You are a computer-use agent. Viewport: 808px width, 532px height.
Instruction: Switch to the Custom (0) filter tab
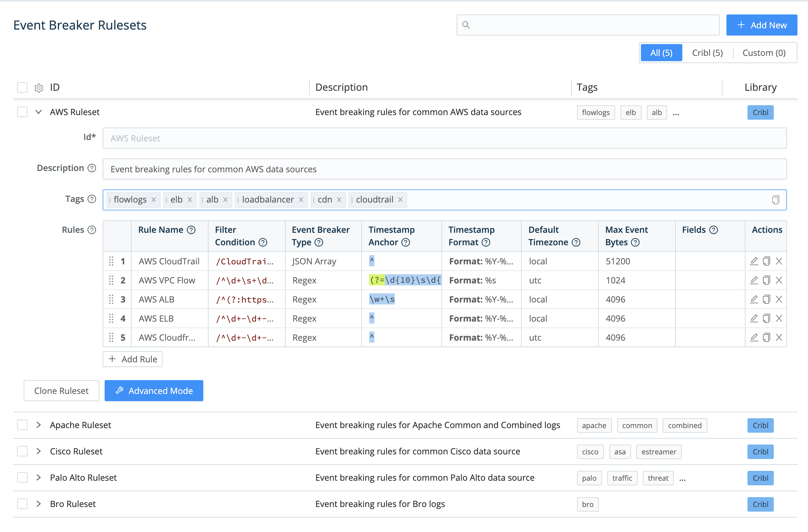coord(764,53)
